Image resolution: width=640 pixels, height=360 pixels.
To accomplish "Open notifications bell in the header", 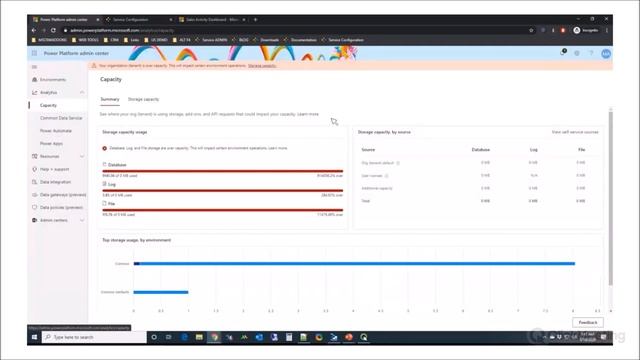I will pos(563,53).
